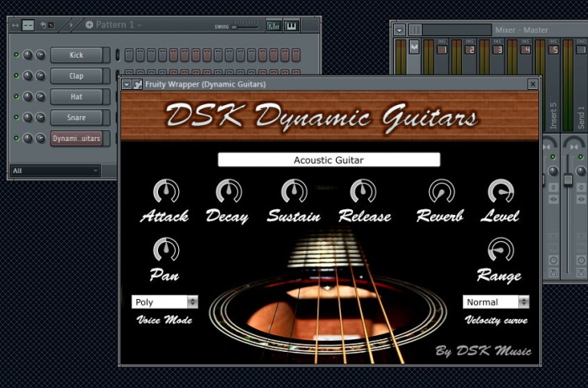Toggle the Send 1 mute LED in Mixer

(x=580, y=157)
